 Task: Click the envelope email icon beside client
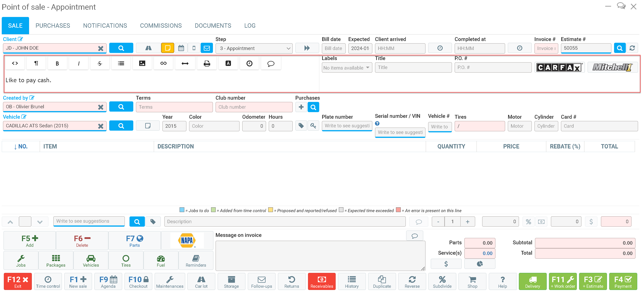[207, 48]
